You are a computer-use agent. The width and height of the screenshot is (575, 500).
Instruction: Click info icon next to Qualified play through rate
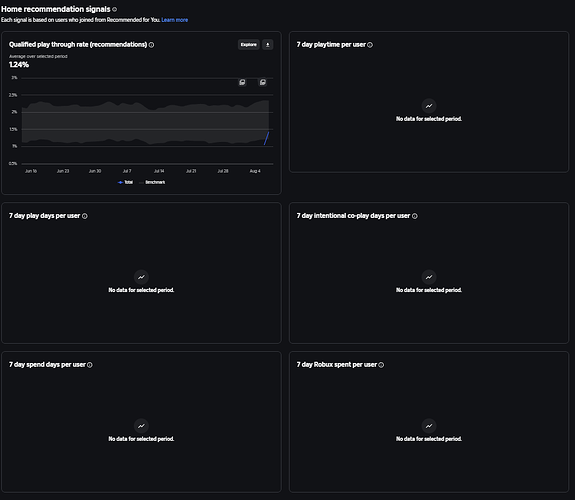pyautogui.click(x=151, y=45)
